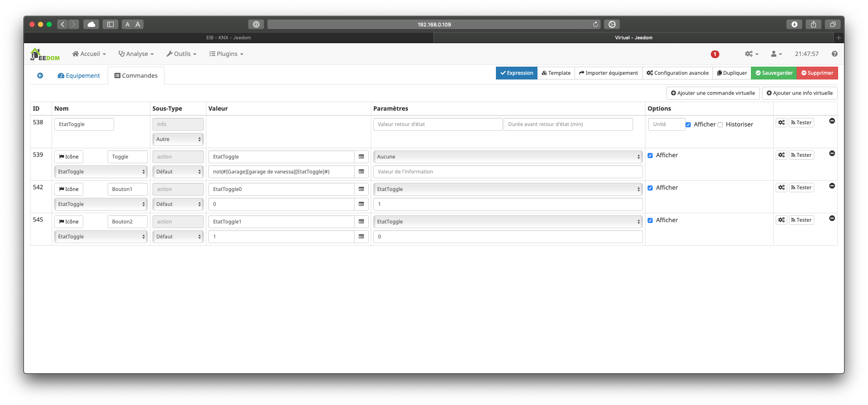Viewport: 868px width, 405px height.
Task: Open command picker beside EtatToggle0 field
Action: [361, 189]
